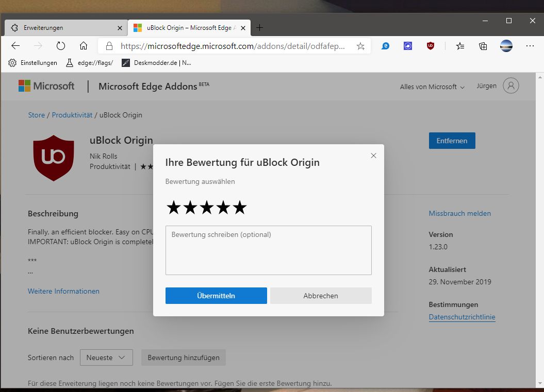Click the Beschreibung heading
544x392 pixels.
click(53, 213)
